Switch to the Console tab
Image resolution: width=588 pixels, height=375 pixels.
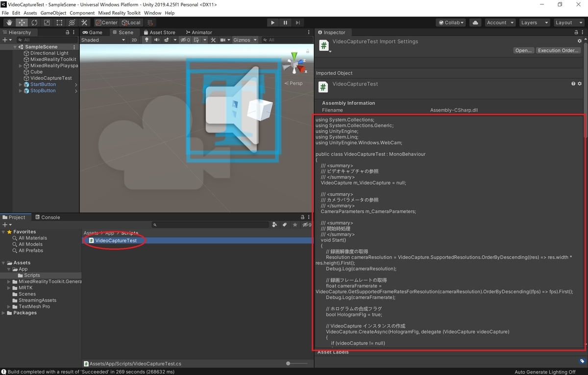(47, 217)
